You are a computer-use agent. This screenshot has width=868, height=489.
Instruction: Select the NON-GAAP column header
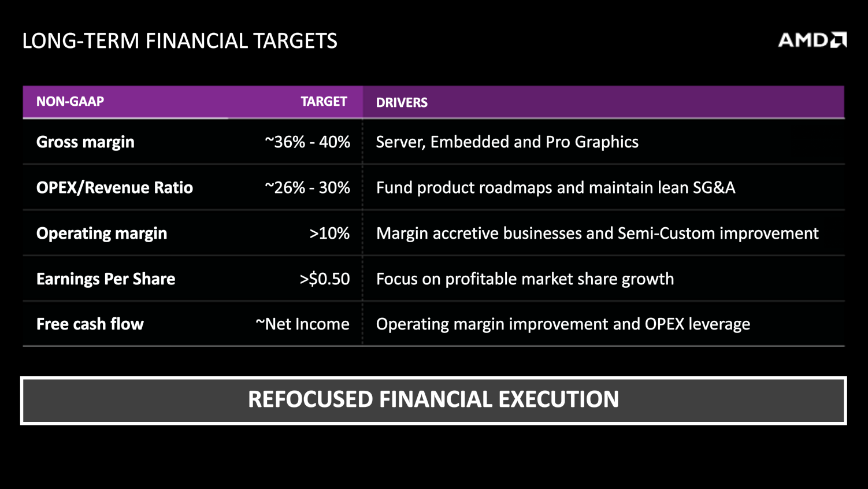pos(70,102)
